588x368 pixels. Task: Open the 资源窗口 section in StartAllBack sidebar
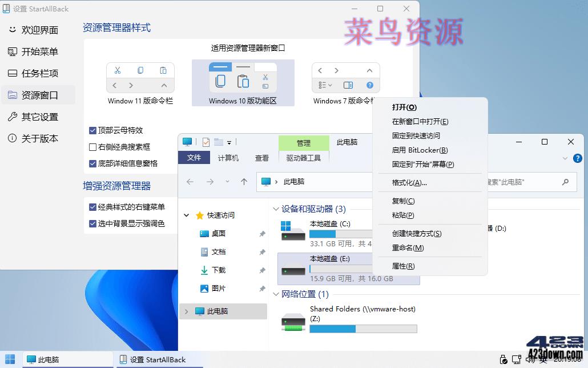(40, 95)
